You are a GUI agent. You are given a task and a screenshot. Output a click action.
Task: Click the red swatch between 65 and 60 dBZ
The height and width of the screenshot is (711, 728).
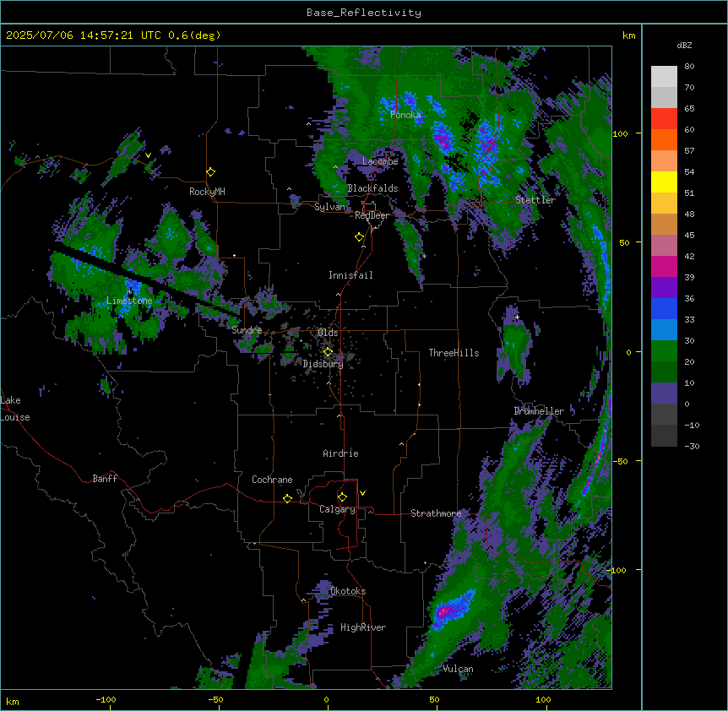pyautogui.click(x=664, y=118)
